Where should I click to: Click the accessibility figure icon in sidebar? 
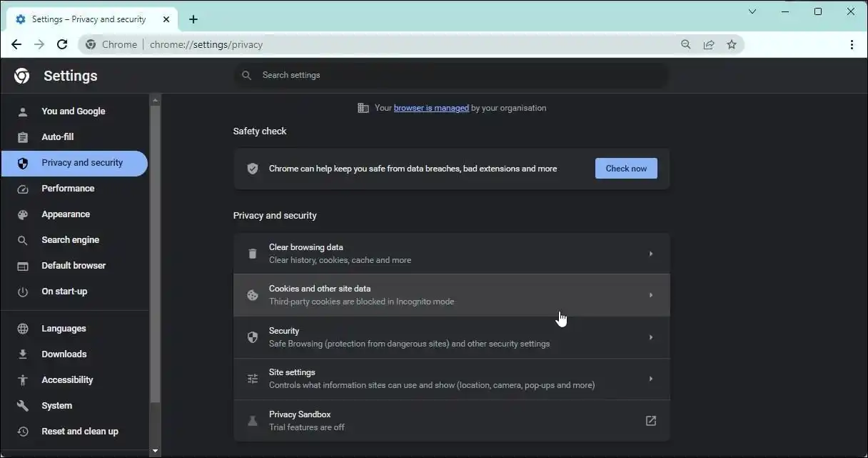click(23, 380)
